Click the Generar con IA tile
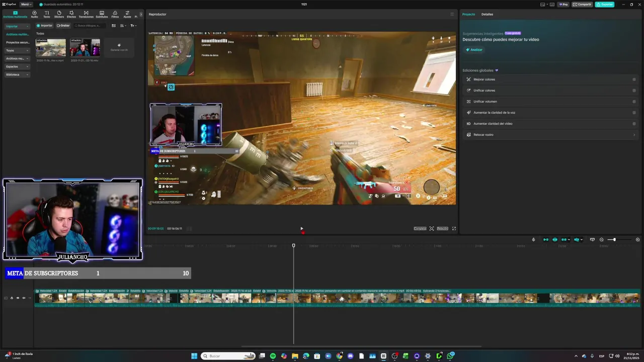The width and height of the screenshot is (644, 362). (119, 47)
